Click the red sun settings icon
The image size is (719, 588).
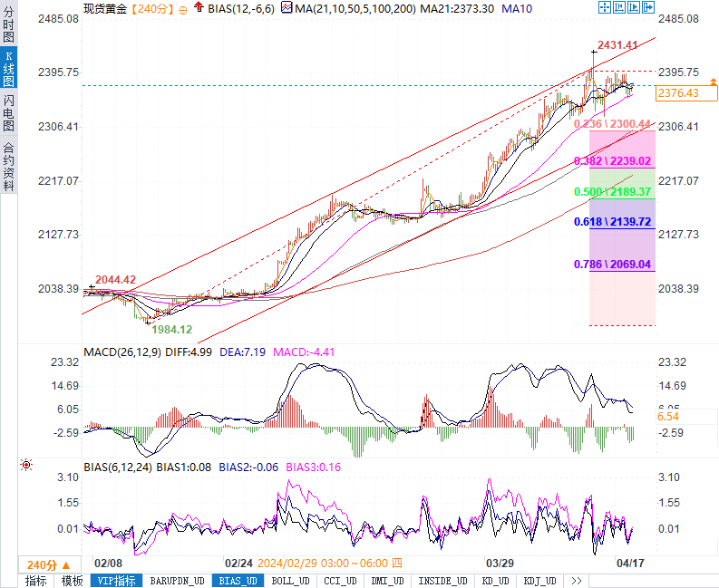point(26,465)
